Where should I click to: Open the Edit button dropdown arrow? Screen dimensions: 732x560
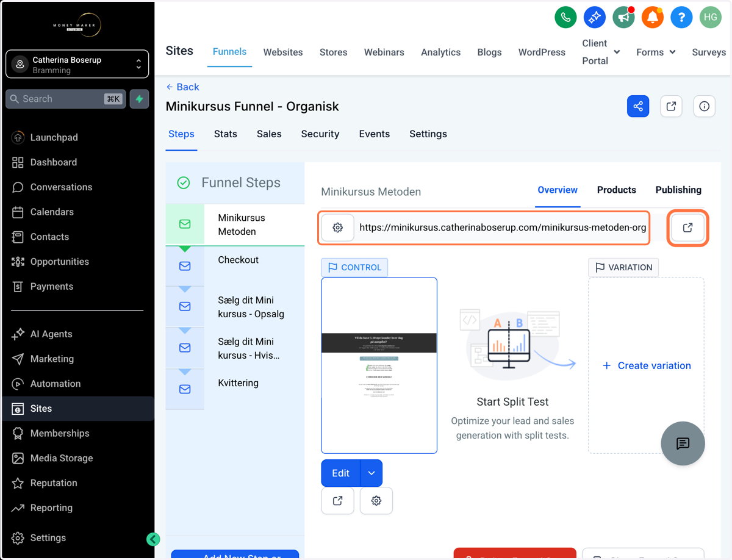tap(371, 473)
